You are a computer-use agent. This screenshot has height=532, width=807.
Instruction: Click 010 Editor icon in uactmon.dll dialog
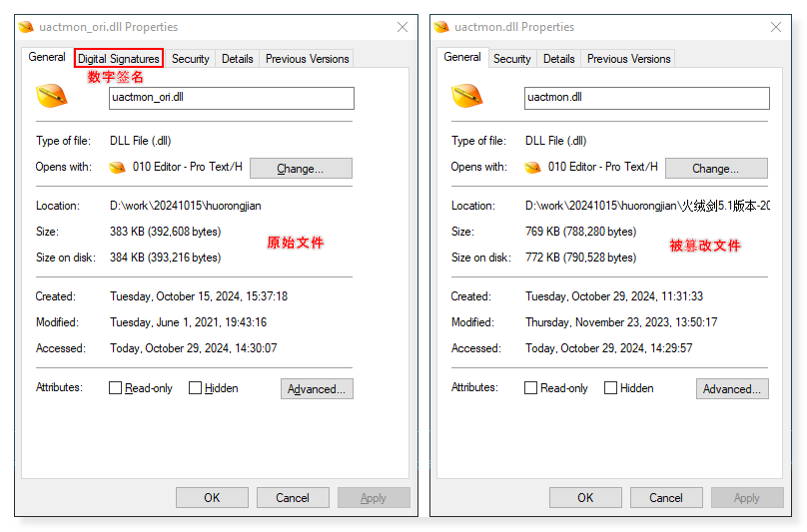(x=533, y=168)
